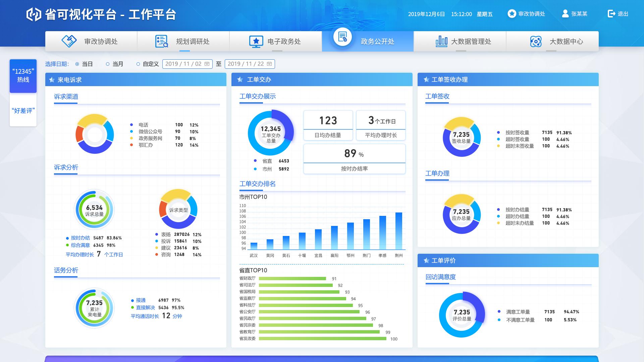Click the user avatar icon beside 张某某

pyautogui.click(x=565, y=14)
